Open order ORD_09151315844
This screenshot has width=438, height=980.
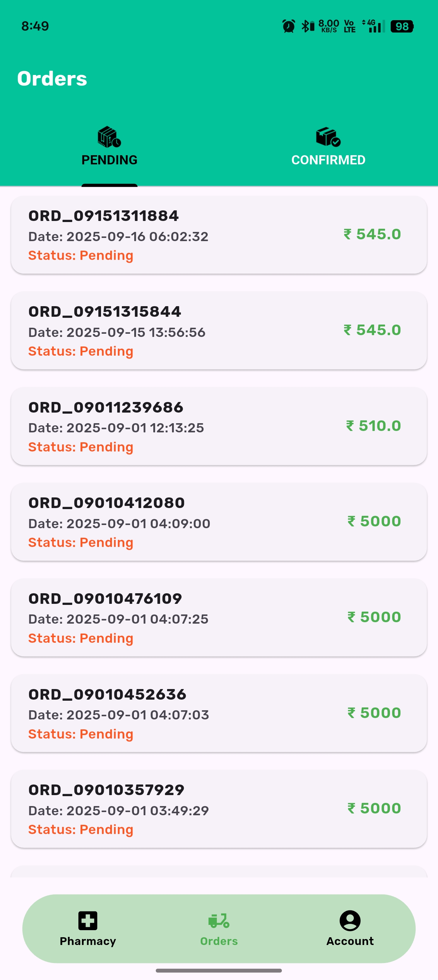click(x=219, y=330)
